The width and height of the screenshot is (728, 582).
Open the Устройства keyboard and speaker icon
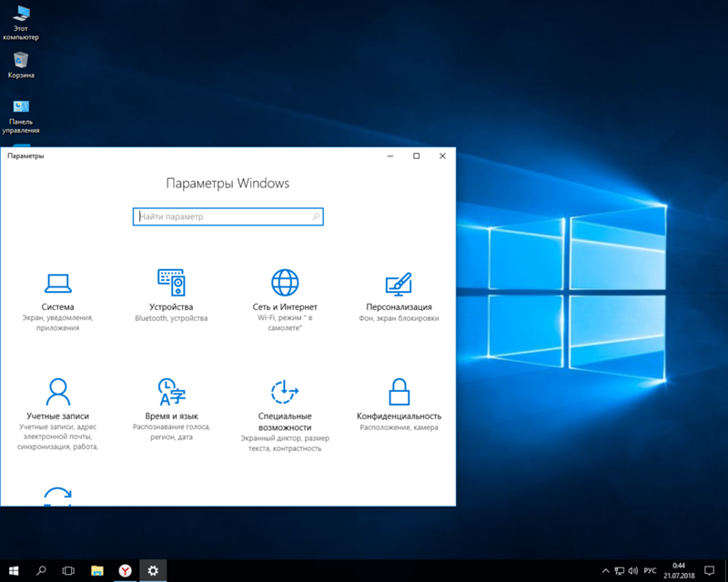(x=171, y=282)
